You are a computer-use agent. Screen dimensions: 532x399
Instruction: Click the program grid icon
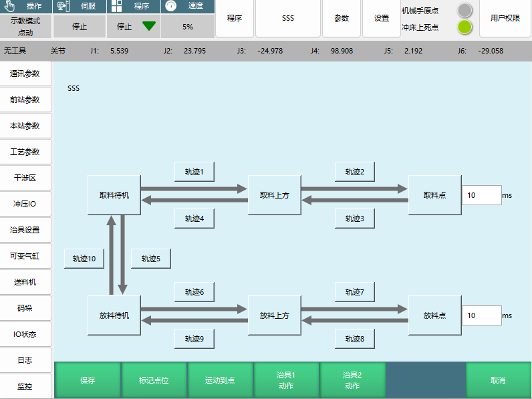[117, 6]
